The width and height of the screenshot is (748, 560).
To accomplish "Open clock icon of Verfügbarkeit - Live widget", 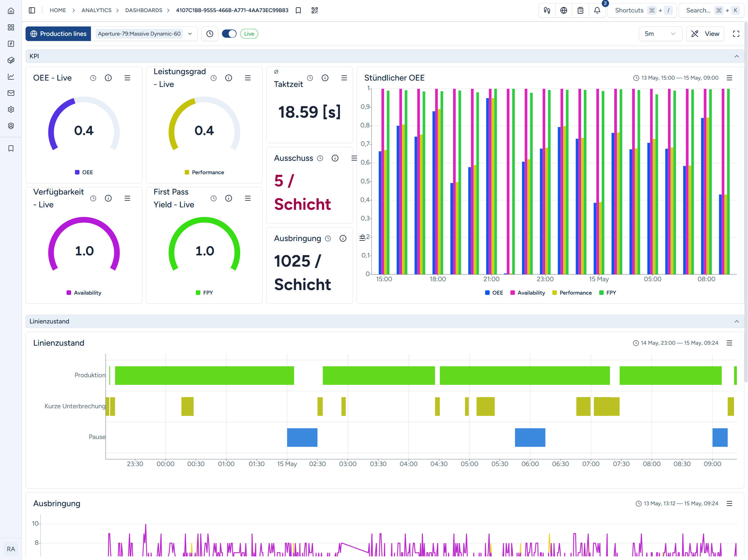I will (93, 199).
